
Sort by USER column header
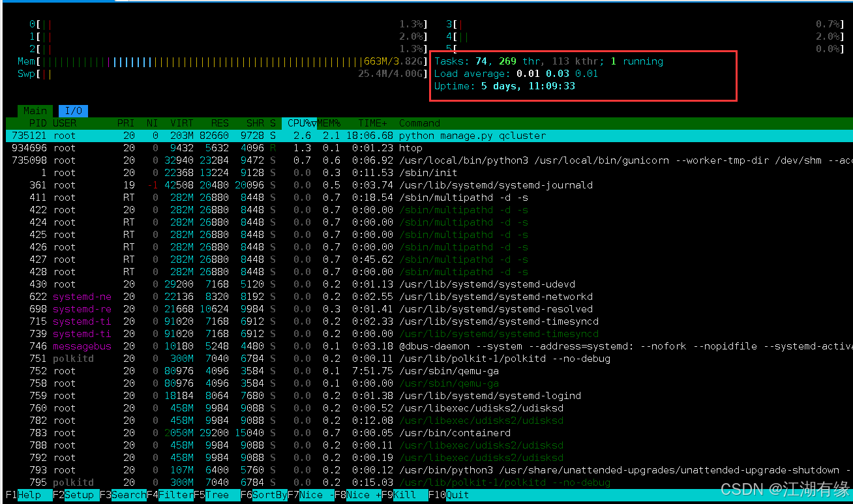65,123
